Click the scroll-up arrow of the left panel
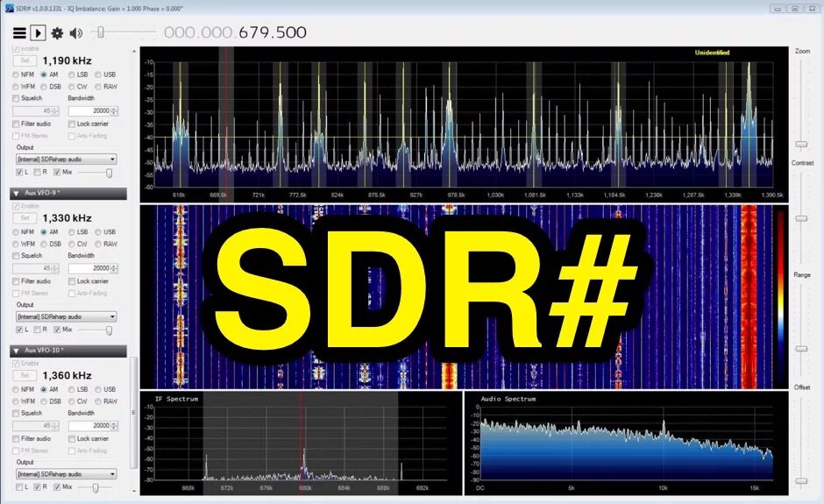Viewport: 824px width, 504px height. [x=134, y=52]
